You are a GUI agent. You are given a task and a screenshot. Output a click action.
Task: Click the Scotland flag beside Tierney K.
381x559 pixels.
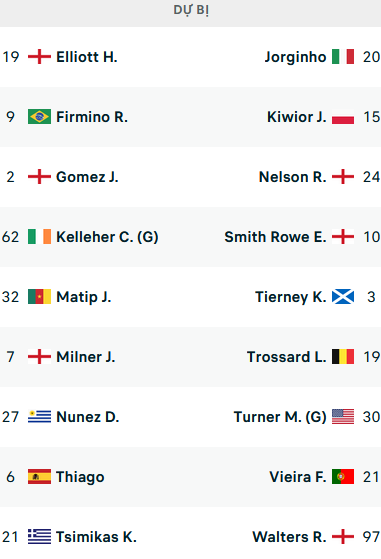tap(343, 297)
